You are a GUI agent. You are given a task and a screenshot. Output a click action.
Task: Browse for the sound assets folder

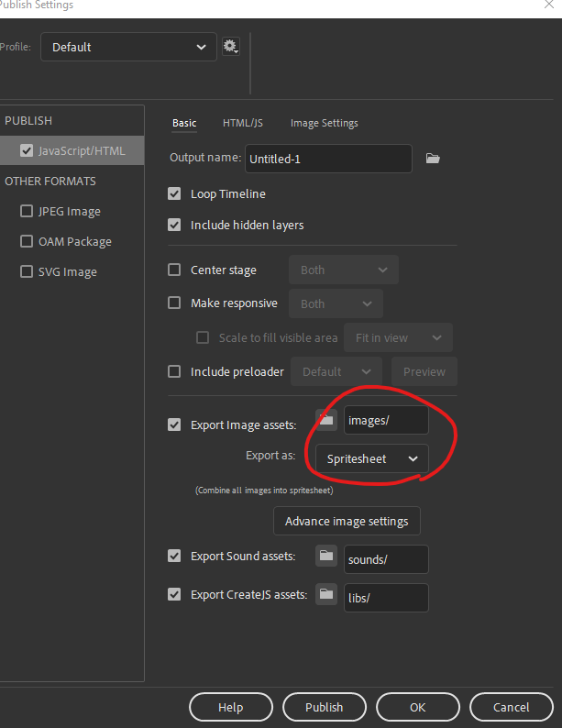tap(326, 556)
